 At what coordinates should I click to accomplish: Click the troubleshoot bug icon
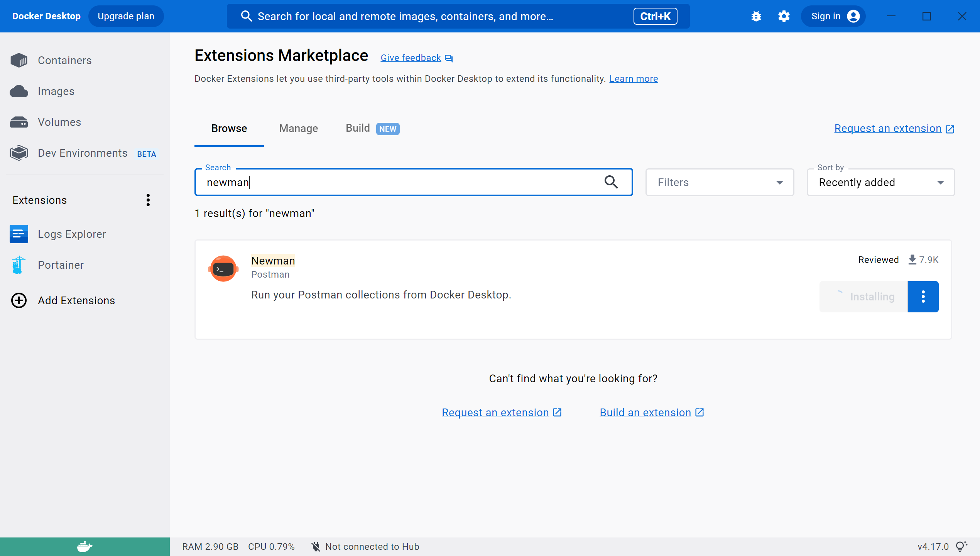[756, 16]
